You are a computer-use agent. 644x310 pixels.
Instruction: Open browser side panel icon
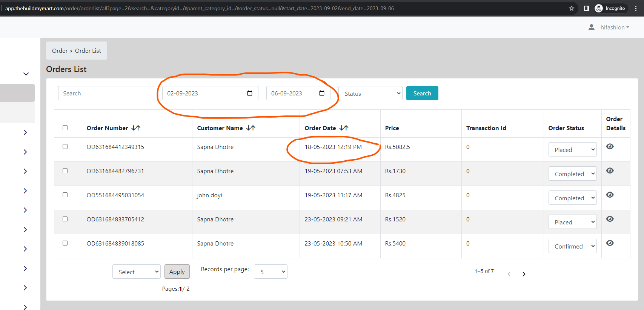point(586,8)
